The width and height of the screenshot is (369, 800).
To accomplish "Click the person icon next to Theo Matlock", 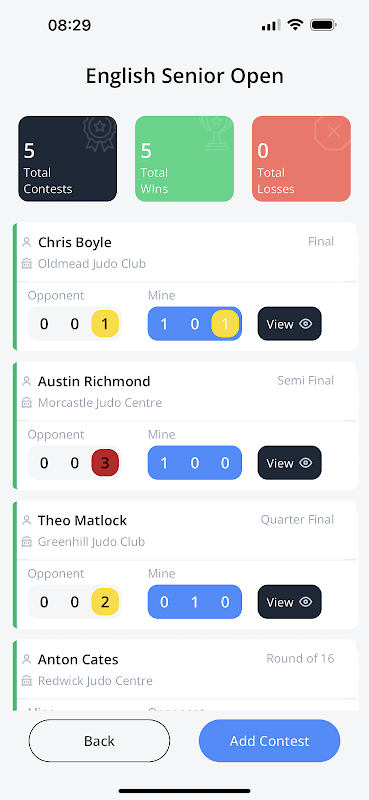I will 27,520.
